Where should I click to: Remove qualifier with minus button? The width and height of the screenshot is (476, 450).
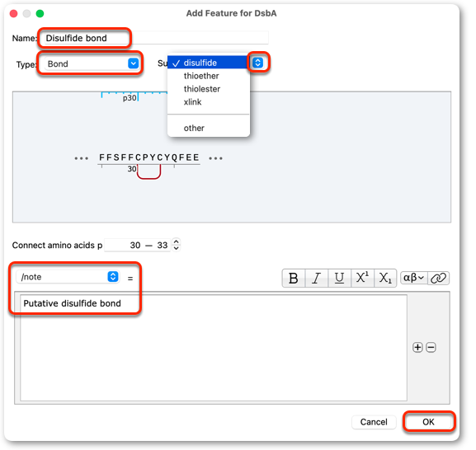coord(431,347)
